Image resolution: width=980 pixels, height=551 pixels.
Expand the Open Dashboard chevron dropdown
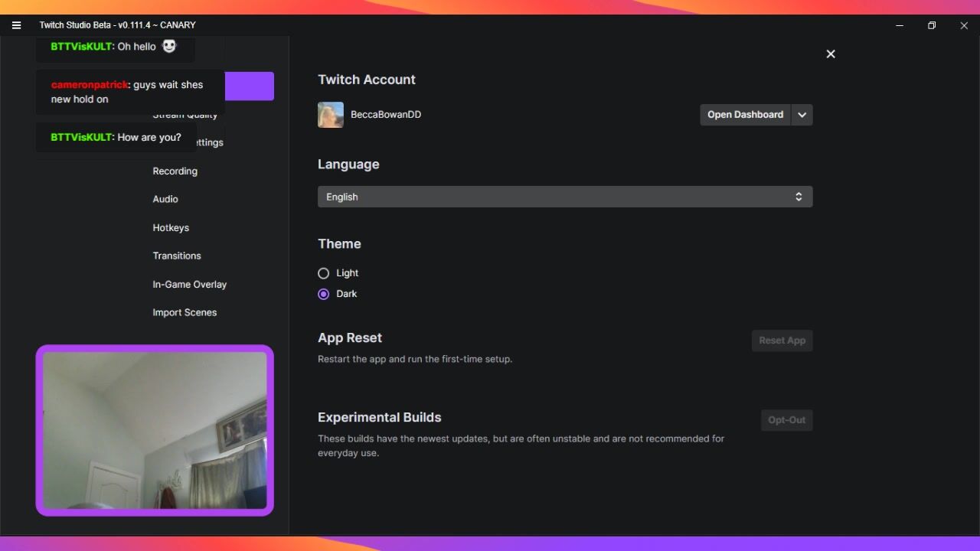point(802,115)
